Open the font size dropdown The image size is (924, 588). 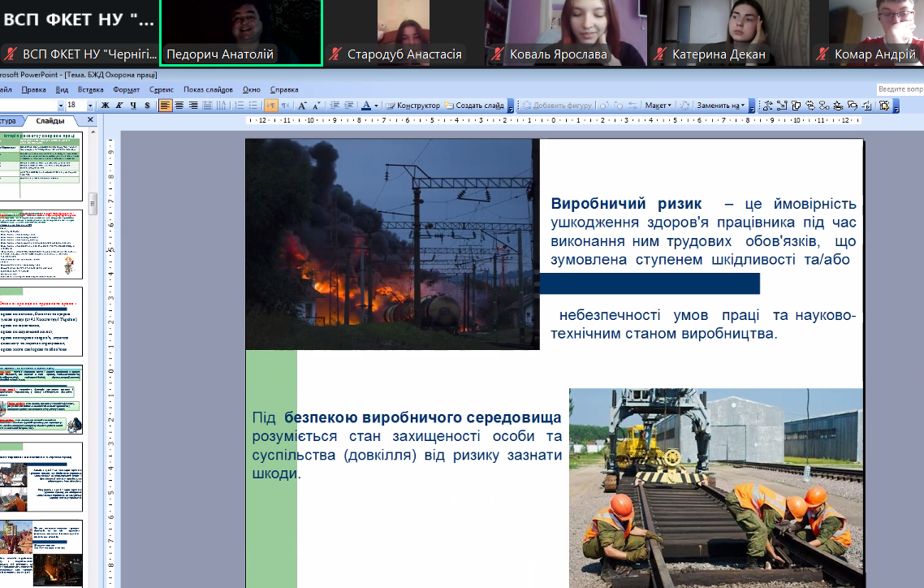click(x=89, y=106)
